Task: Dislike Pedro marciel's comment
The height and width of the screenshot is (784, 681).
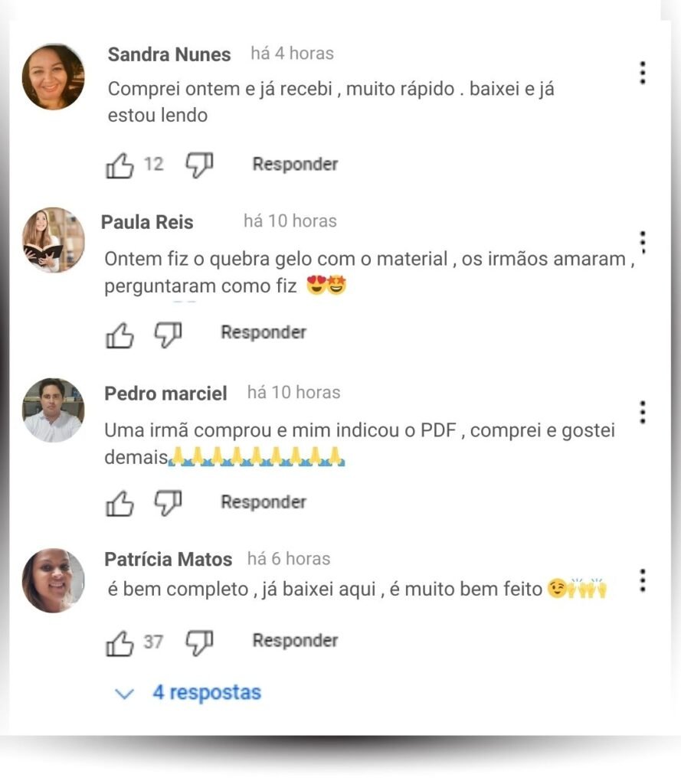Action: point(168,503)
